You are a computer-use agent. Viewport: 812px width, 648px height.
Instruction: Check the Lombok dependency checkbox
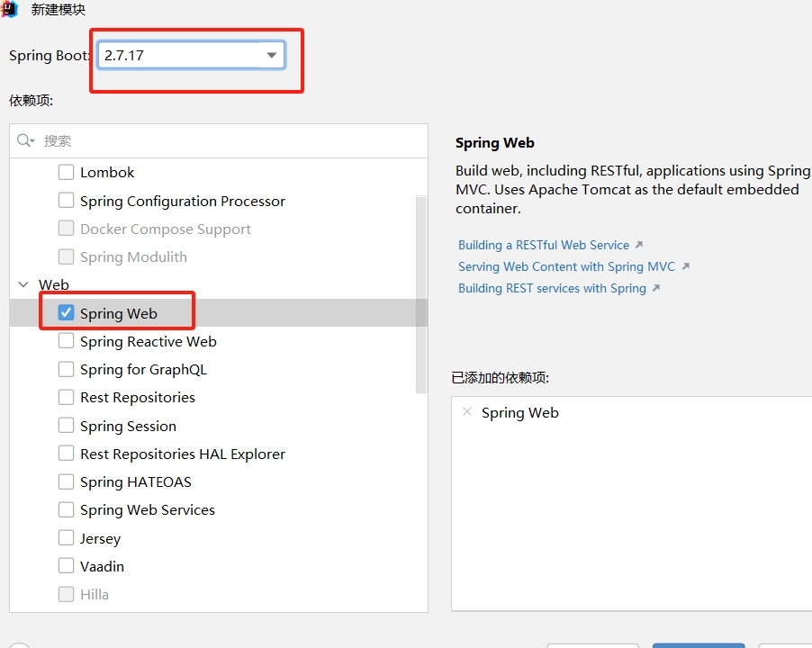[66, 172]
